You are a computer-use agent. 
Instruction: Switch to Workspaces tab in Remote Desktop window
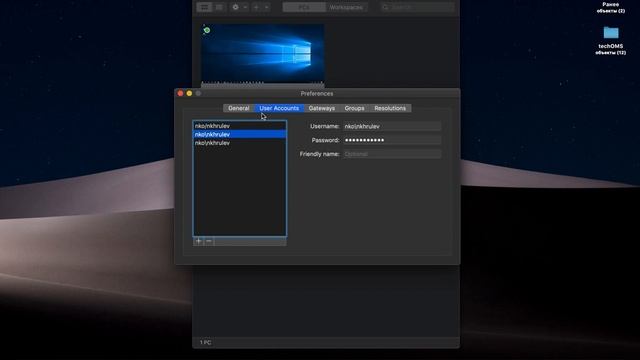(346, 7)
